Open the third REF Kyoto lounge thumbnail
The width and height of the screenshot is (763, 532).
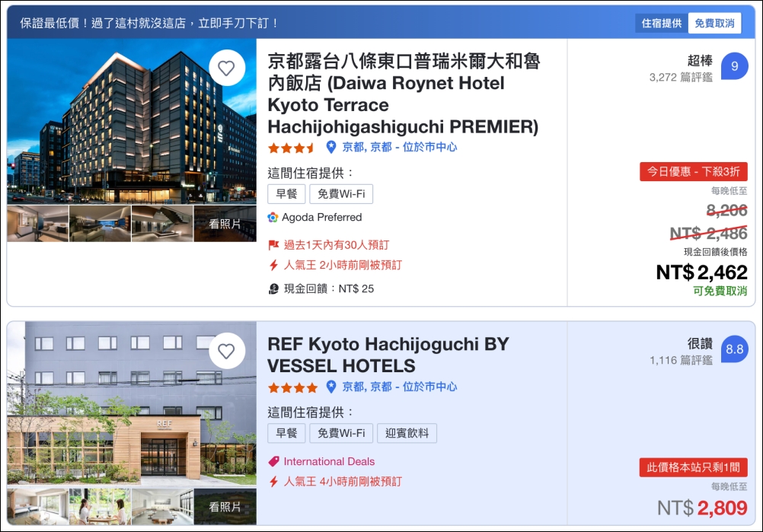(x=162, y=507)
